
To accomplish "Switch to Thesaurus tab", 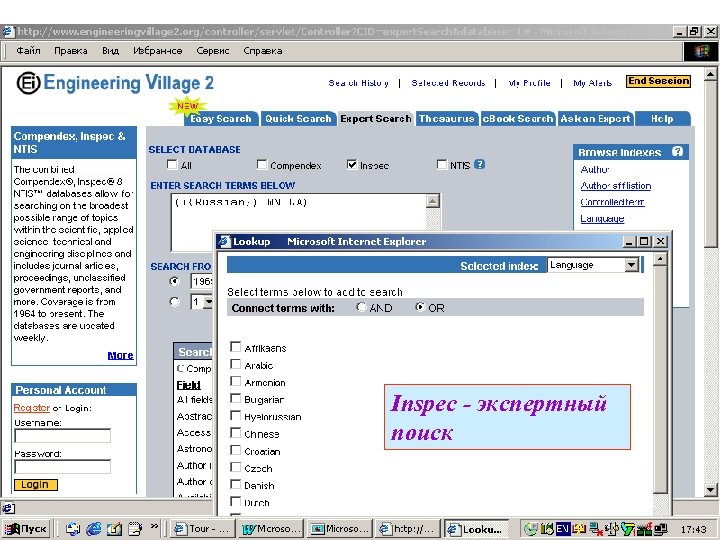I will pos(446,119).
